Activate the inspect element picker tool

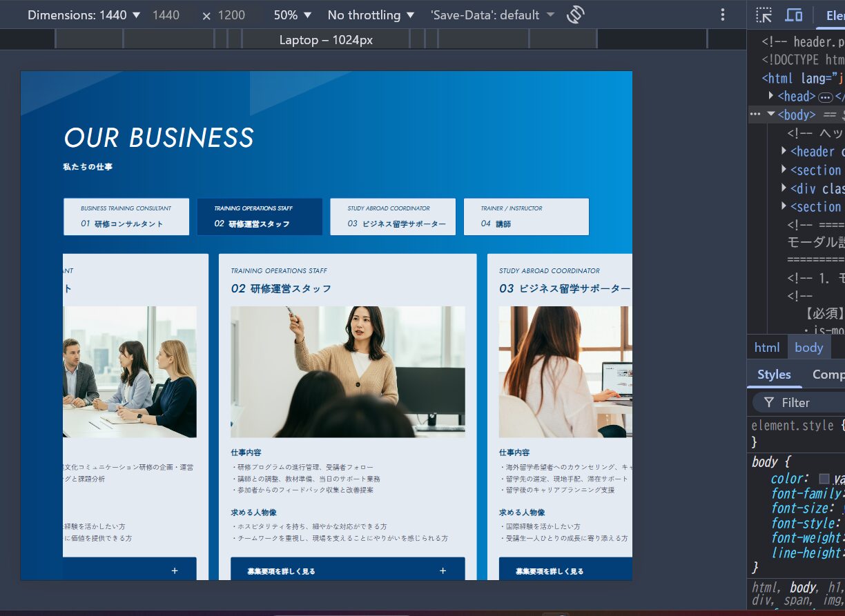764,15
